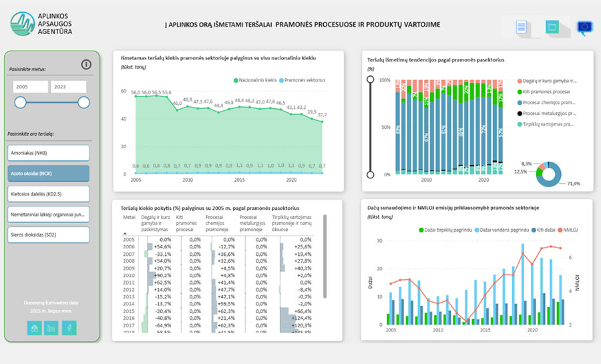Click the table's vertical scrollbar
The width and height of the screenshot is (601, 364).
(x=325, y=256)
